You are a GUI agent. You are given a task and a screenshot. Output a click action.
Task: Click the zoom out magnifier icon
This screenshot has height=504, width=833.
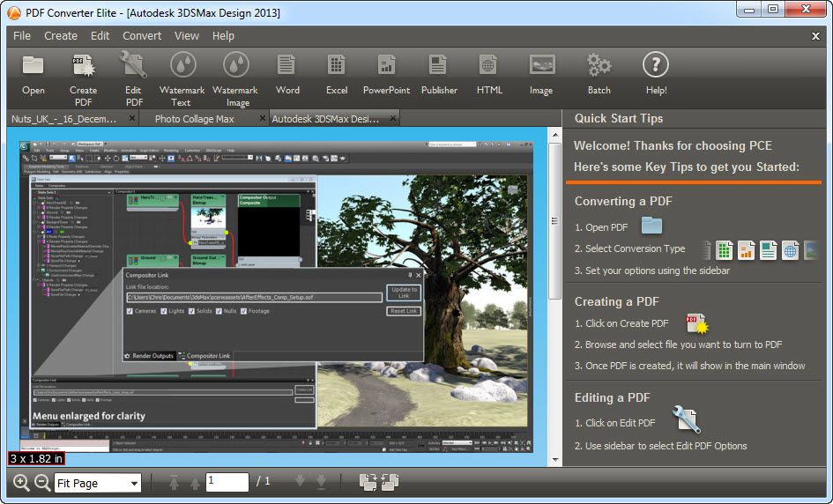[42, 482]
